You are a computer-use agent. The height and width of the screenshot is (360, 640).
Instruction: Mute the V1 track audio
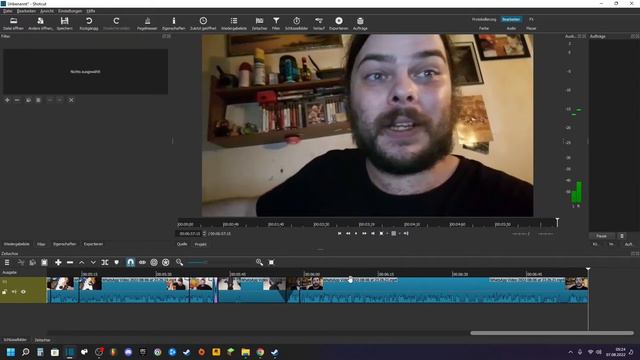[14, 292]
